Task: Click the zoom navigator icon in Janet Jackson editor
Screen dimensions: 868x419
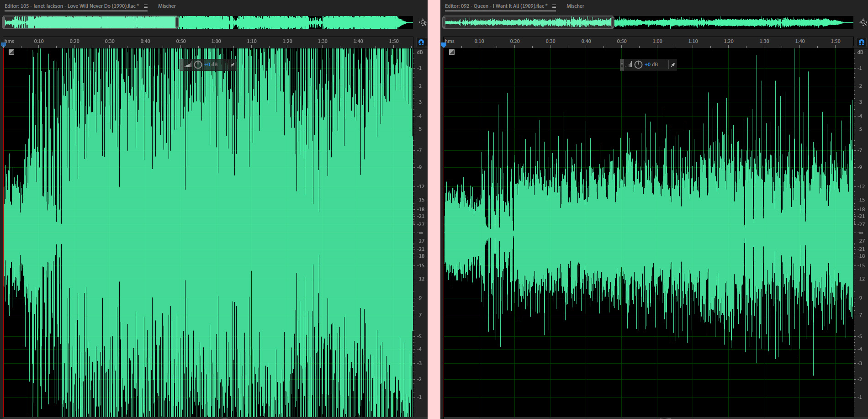Action: [x=423, y=22]
